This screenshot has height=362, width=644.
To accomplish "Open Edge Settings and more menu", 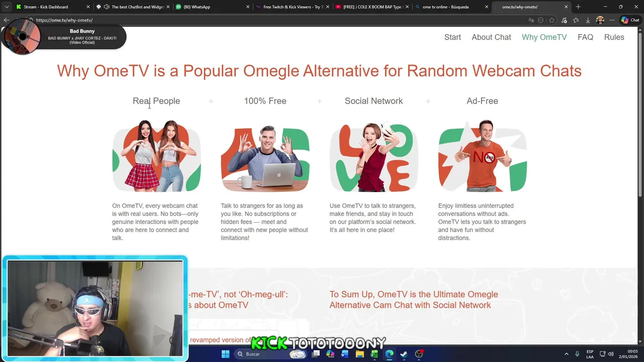I will [612, 20].
